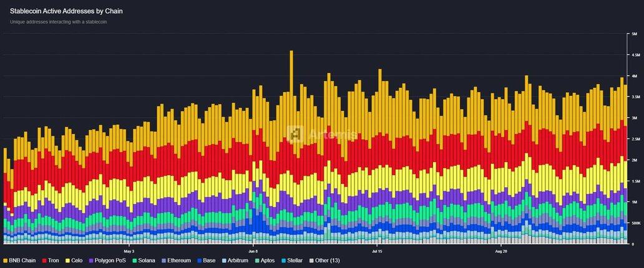Toggle Polygon PoS legend entry
The image size is (644, 268).
click(107, 261)
